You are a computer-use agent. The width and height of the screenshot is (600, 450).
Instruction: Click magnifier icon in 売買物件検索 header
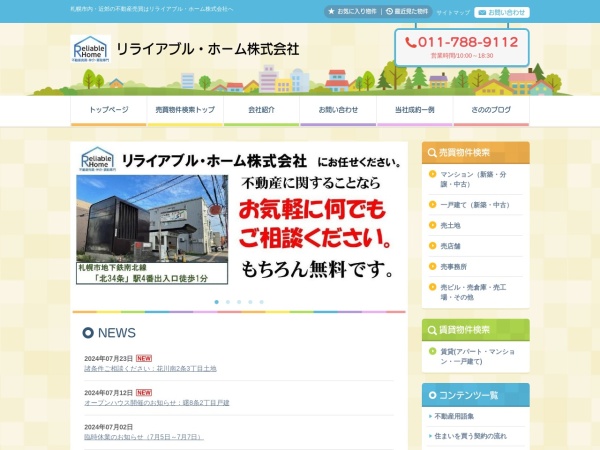tap(432, 153)
